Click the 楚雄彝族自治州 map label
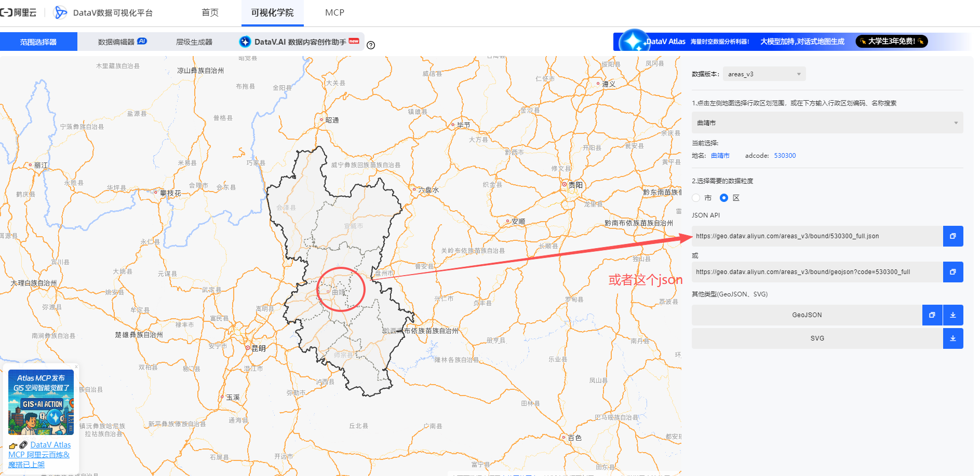Image resolution: width=980 pixels, height=476 pixels. click(139, 335)
